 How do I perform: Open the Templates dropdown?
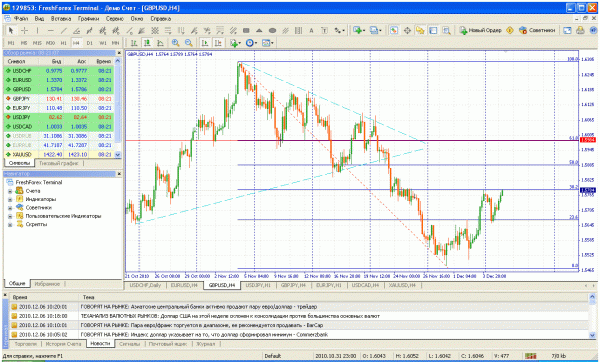coord(267,43)
